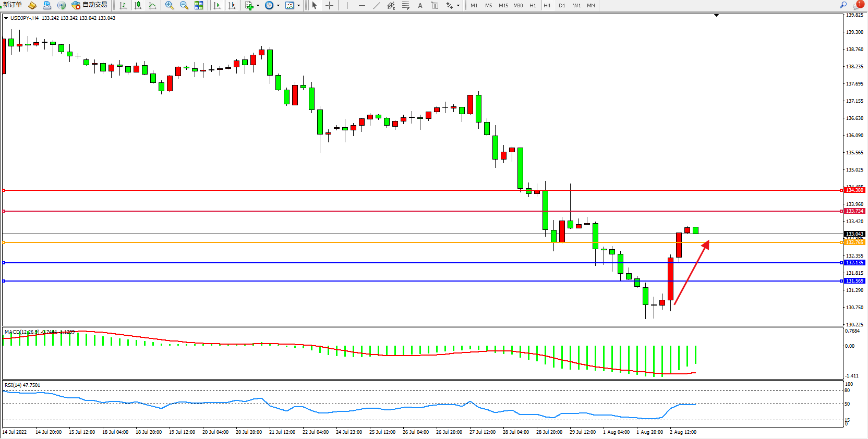Viewport: 868px width, 439px height.
Task: Click the New Order button (新订单)
Action: (x=13, y=5)
